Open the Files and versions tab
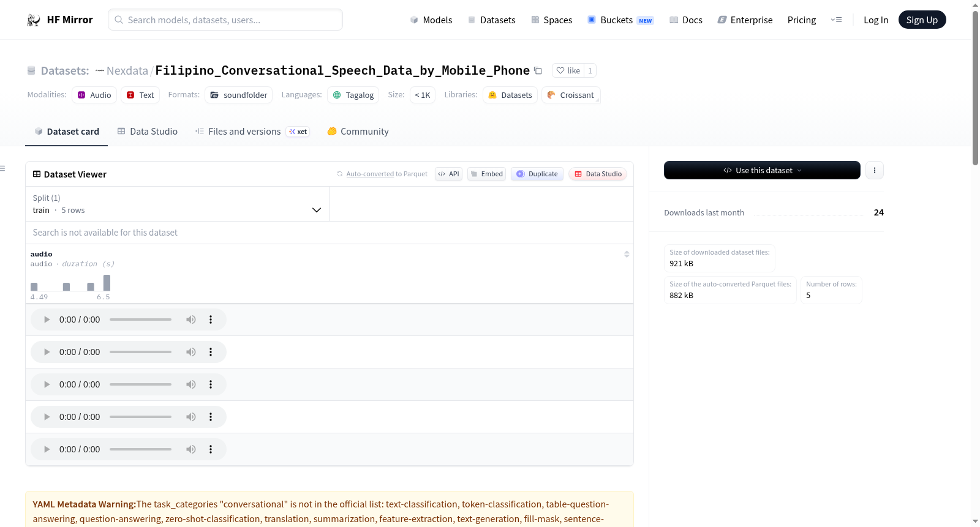980x527 pixels. point(252,131)
